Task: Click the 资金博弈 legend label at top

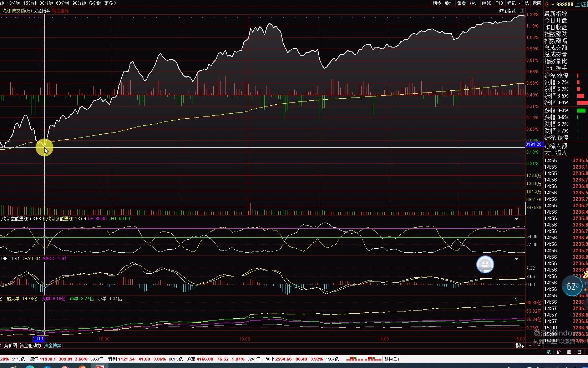Action: point(42,11)
